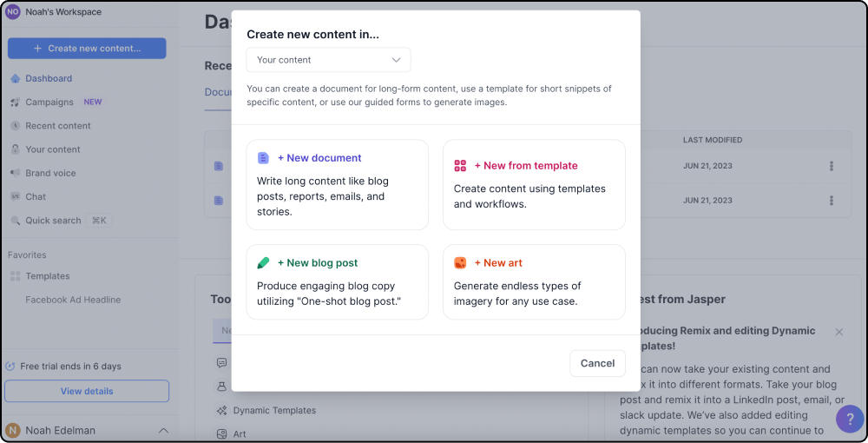Screen dimensions: 868x443
Task: Click the View details button
Action: point(87,391)
